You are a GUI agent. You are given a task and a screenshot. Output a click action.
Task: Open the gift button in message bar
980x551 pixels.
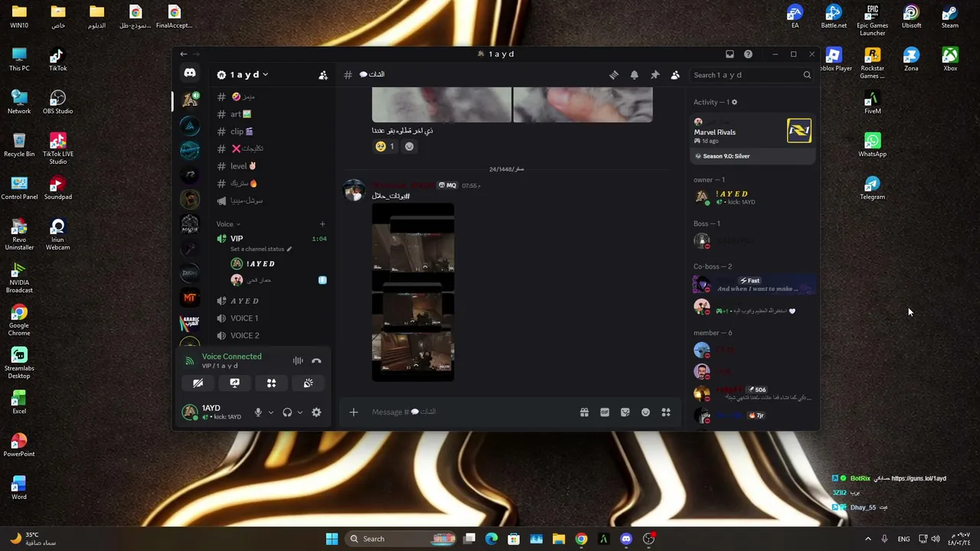(x=584, y=412)
